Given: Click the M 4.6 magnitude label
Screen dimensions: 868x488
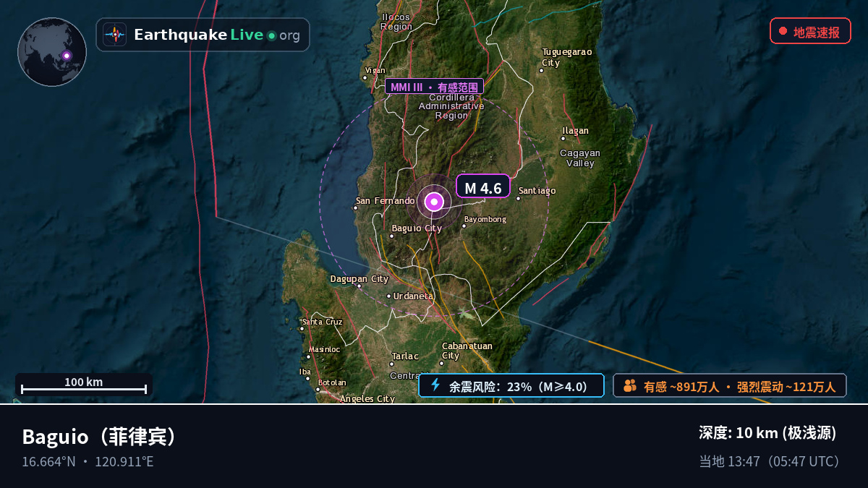Looking at the screenshot, I should click(483, 187).
